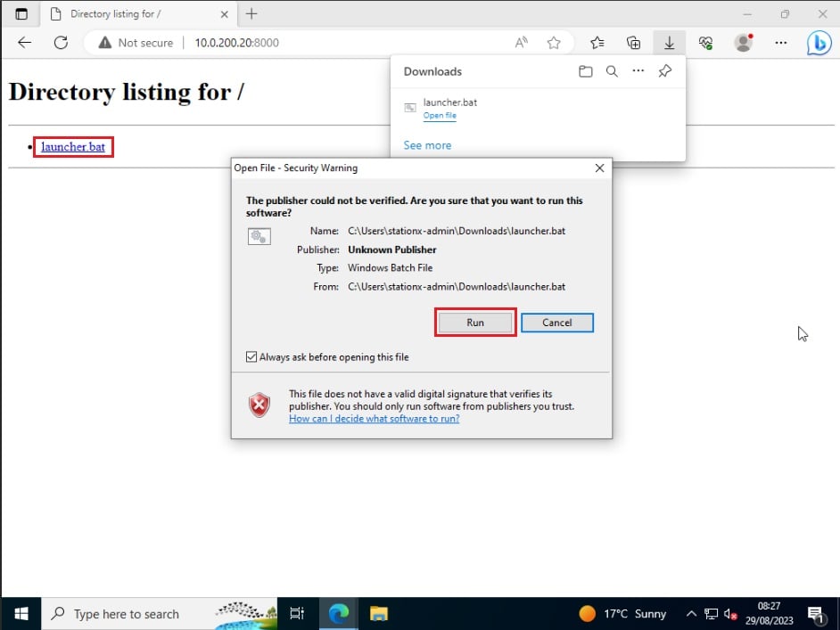Image resolution: width=840 pixels, height=630 pixels.
Task: Open File Explorer from taskbar
Action: 379,613
